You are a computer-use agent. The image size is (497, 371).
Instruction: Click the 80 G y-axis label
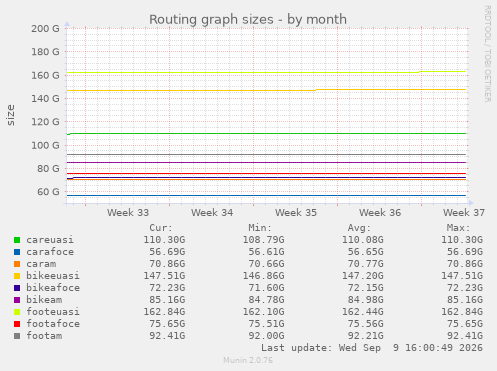[x=48, y=169]
